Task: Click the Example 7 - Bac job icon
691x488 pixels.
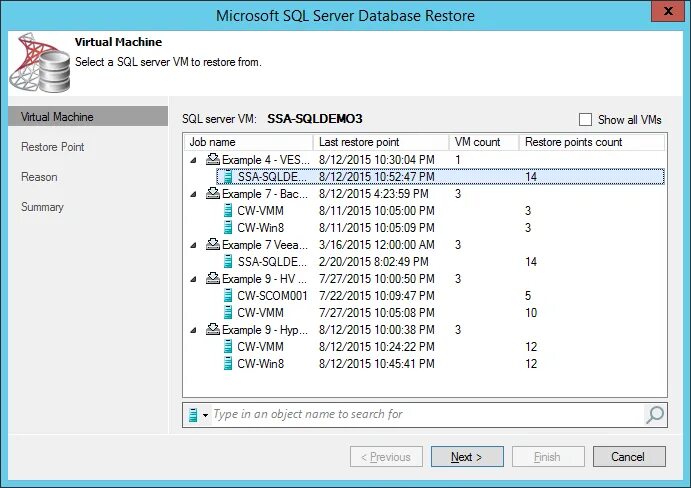Action: pyautogui.click(x=213, y=193)
